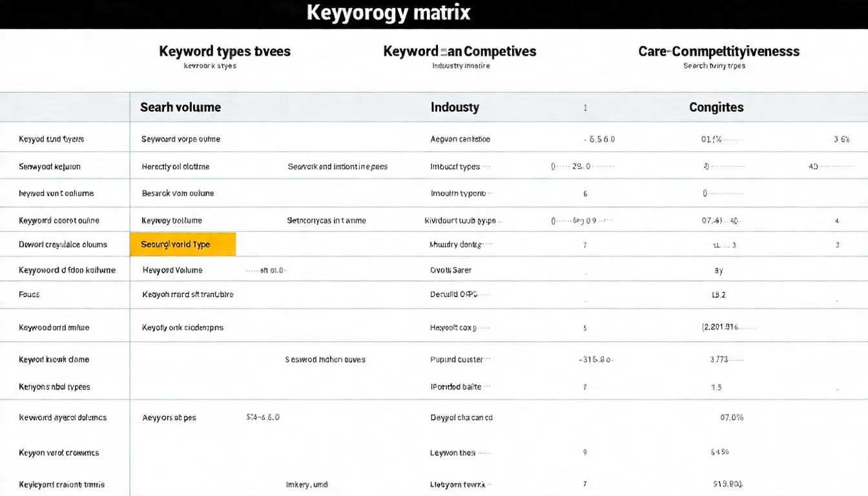Click the "Searh volume" column header

180,107
